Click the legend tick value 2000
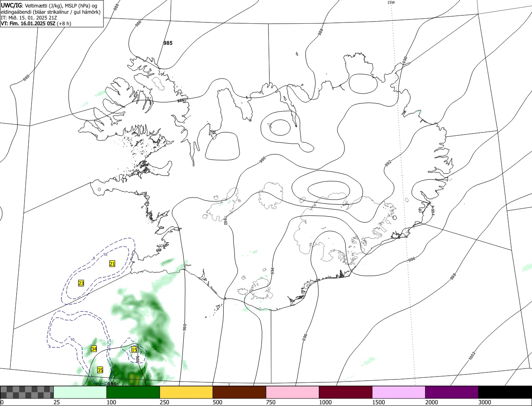The height and width of the screenshot is (406, 532). pyautogui.click(x=431, y=402)
